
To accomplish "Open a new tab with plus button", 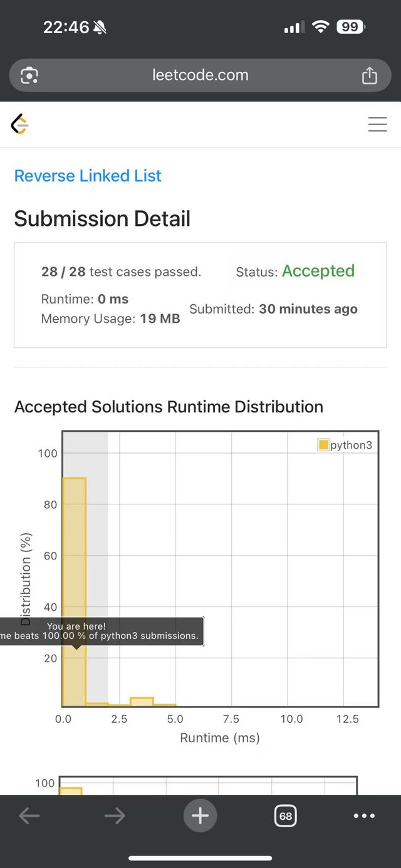I will point(200,815).
